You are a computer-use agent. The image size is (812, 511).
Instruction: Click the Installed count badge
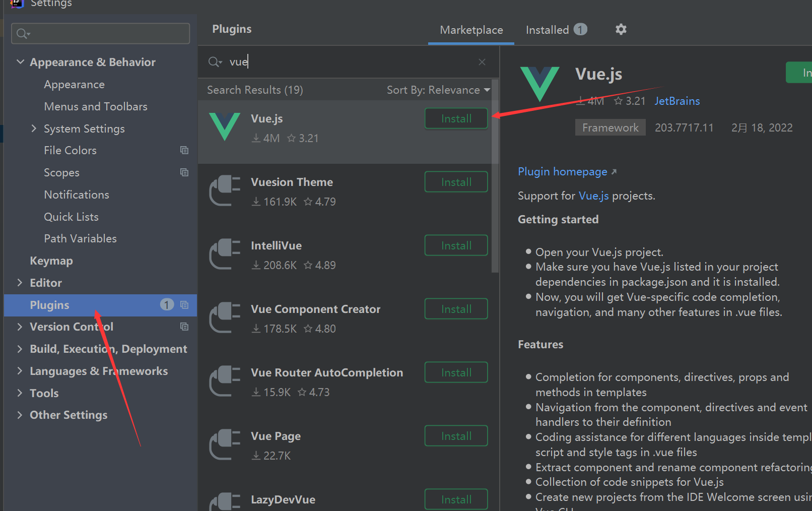[x=580, y=30]
